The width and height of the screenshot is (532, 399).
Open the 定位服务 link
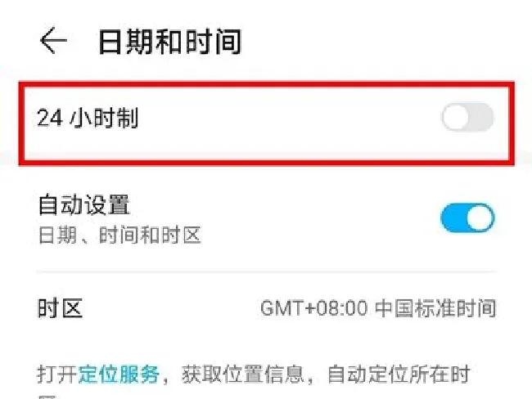point(119,374)
